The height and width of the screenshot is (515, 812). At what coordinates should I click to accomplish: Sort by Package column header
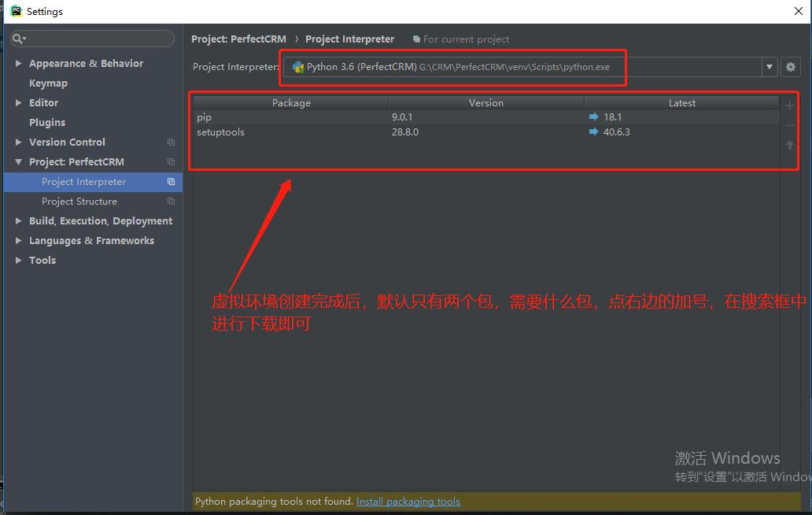tap(291, 102)
